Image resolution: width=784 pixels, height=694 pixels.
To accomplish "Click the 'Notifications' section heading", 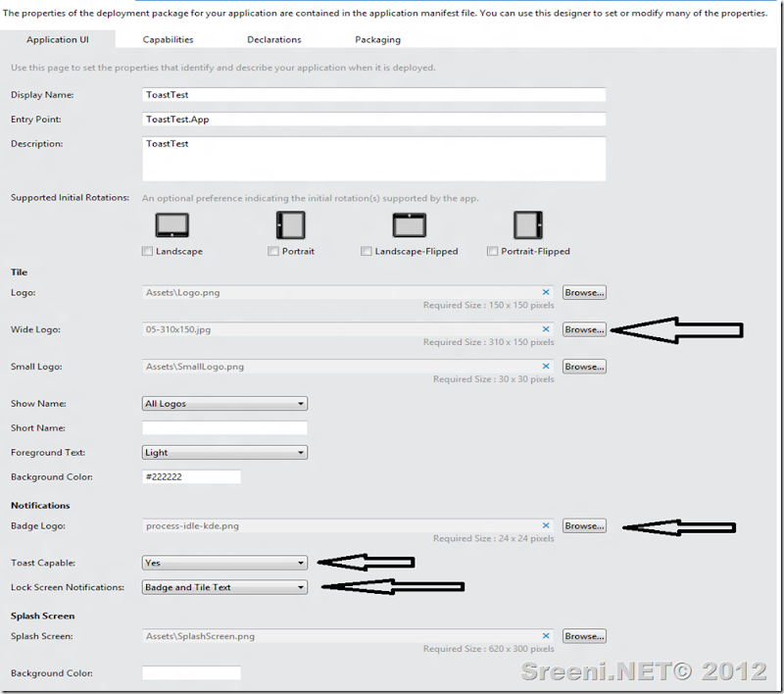I will pyautogui.click(x=40, y=506).
